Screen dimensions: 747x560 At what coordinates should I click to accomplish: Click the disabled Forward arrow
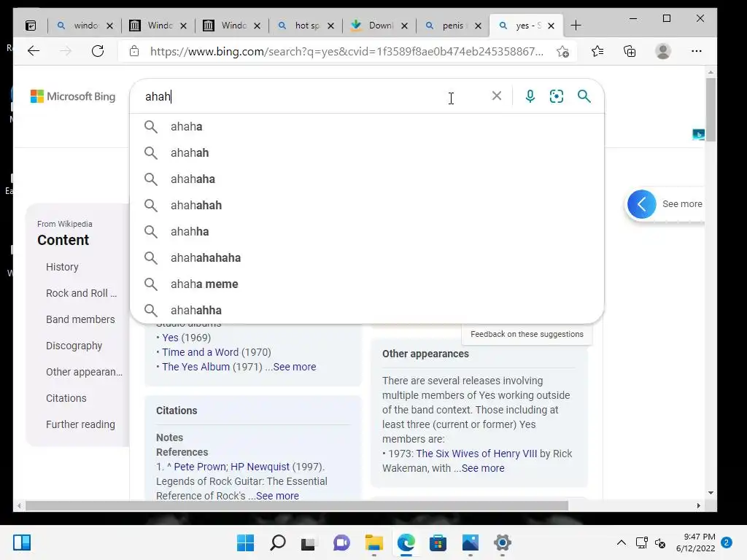tap(65, 51)
